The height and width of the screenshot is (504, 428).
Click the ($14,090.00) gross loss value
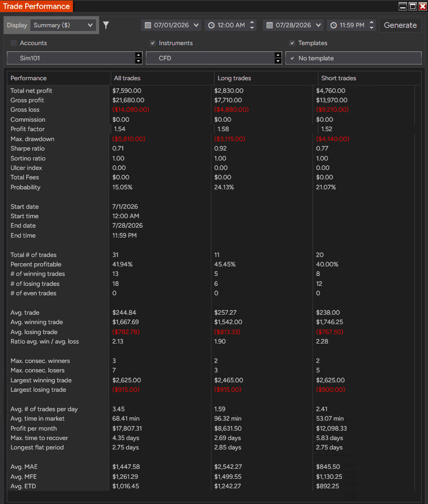click(x=131, y=110)
